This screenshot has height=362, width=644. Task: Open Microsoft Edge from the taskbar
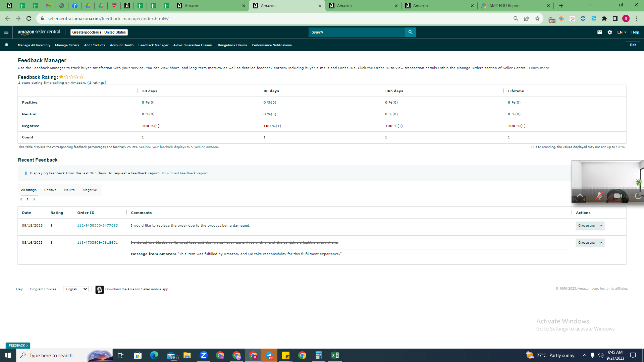pos(154,355)
